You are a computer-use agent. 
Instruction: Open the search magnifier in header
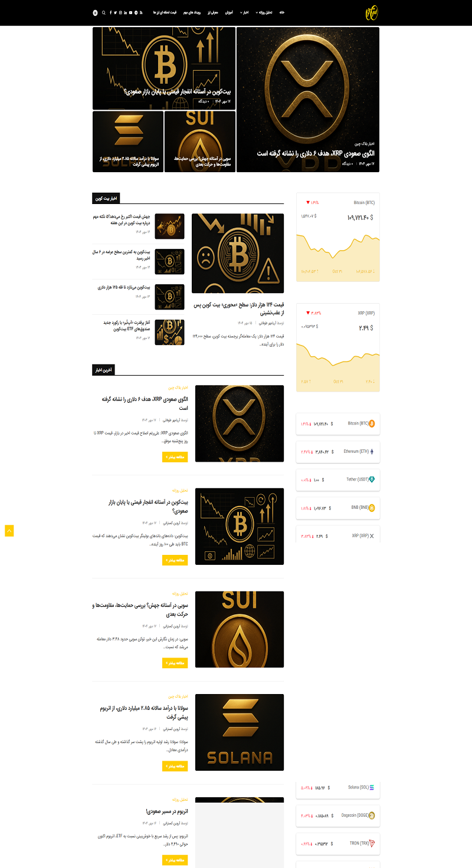[x=104, y=12]
